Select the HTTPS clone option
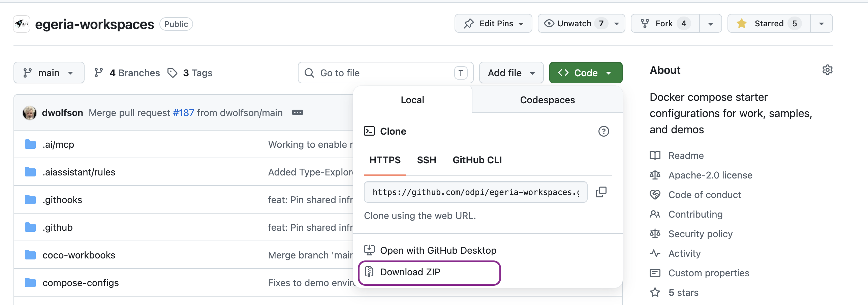 (385, 160)
